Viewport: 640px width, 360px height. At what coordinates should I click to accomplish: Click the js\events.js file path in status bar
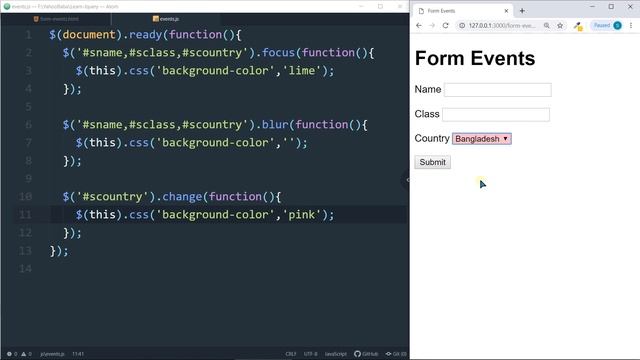[x=52, y=354]
